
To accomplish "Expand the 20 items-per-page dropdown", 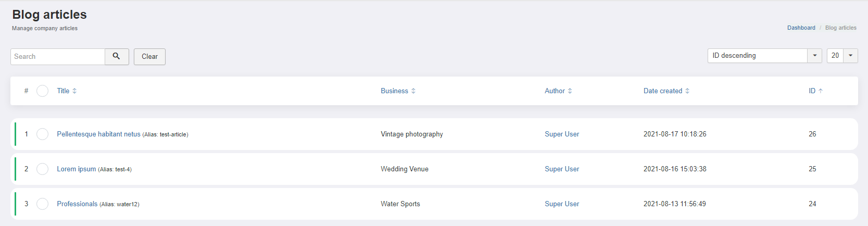I will (842, 56).
